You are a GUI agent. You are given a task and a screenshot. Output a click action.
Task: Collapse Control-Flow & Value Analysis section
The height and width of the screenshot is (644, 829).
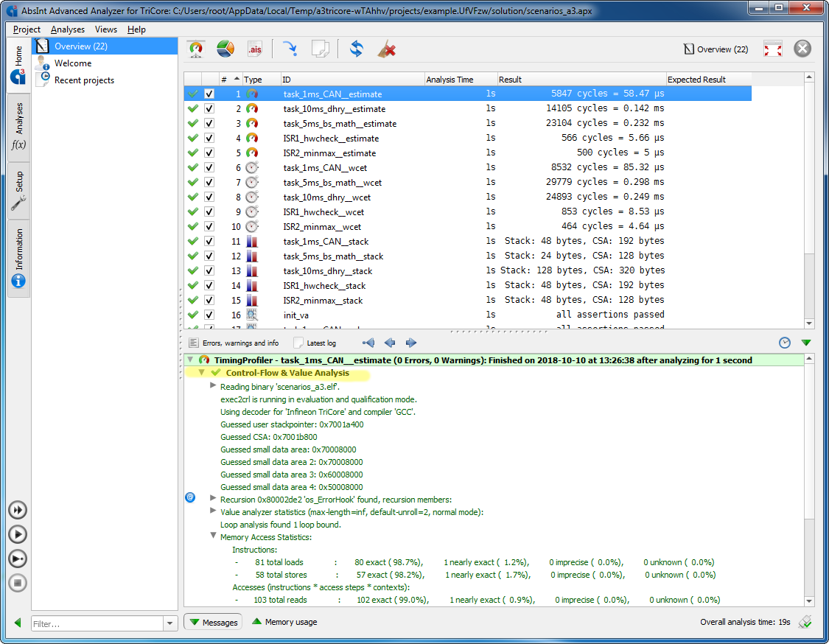coord(201,372)
